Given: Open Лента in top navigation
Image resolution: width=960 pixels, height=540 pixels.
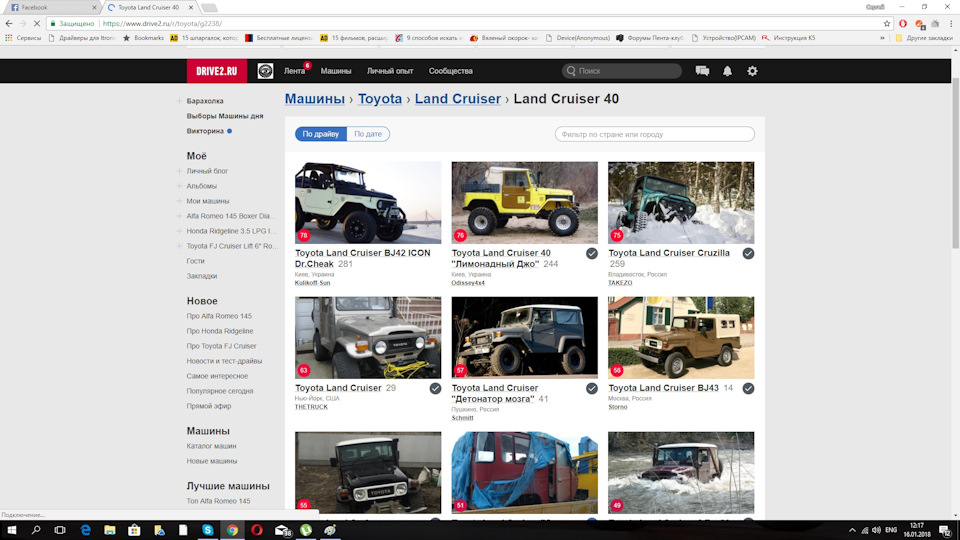Looking at the screenshot, I should [294, 71].
